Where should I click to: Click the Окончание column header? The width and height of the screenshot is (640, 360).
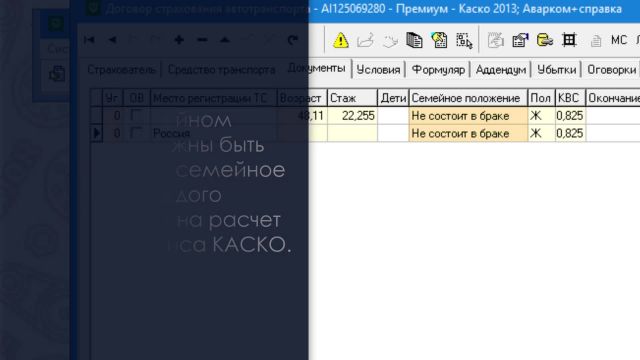(x=613, y=98)
